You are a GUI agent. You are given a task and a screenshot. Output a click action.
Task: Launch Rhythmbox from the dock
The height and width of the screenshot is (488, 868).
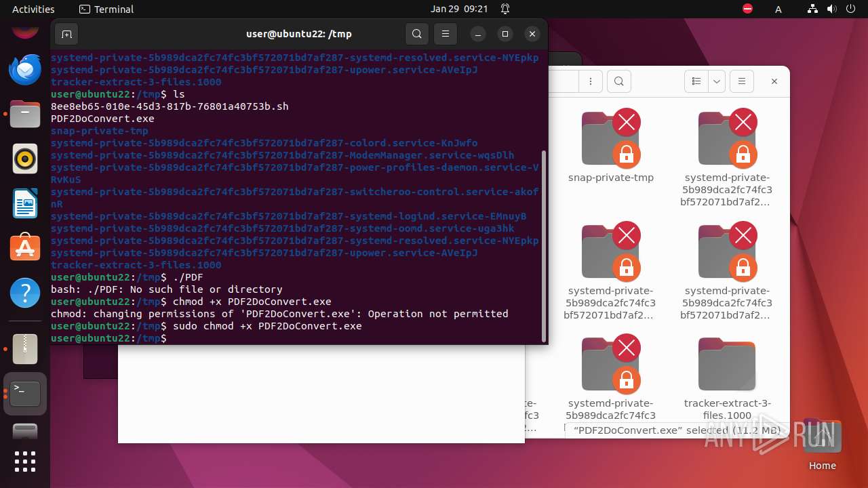(25, 159)
